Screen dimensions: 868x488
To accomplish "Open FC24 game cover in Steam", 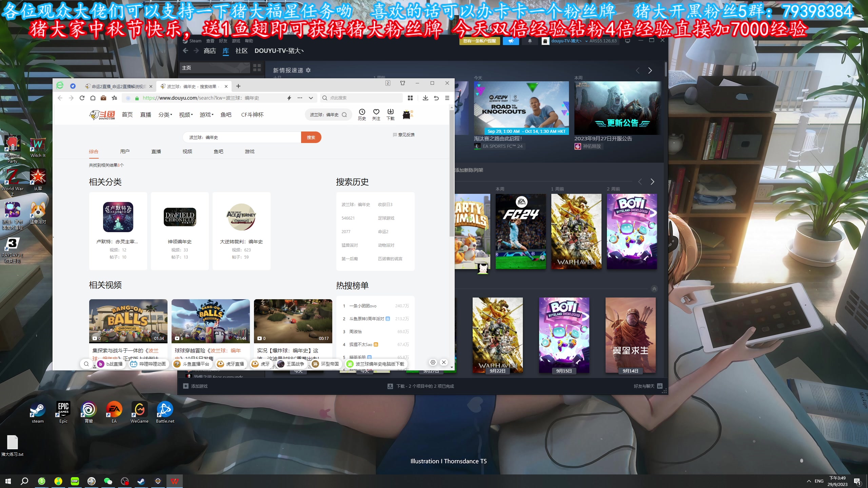I will [521, 231].
